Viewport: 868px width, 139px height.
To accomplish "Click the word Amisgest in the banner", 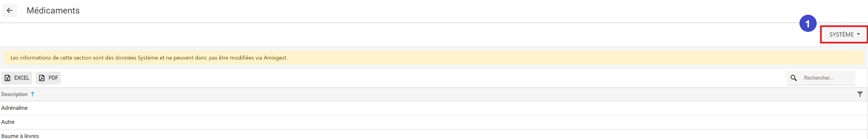I will pyautogui.click(x=275, y=58).
